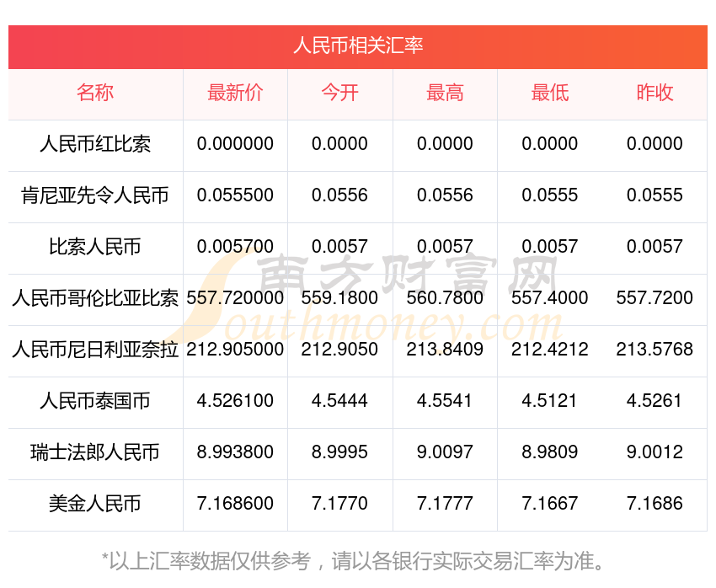Click highest value 560.7800
Viewport: 716px width, 588px height.
(445, 298)
